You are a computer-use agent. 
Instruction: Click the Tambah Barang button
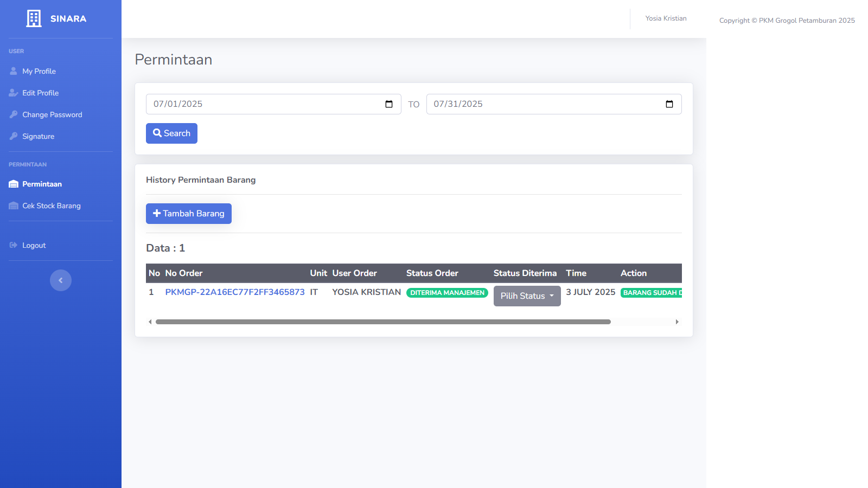189,214
